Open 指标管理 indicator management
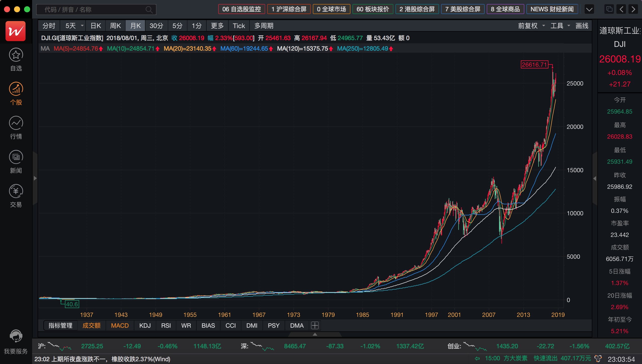 (60, 325)
